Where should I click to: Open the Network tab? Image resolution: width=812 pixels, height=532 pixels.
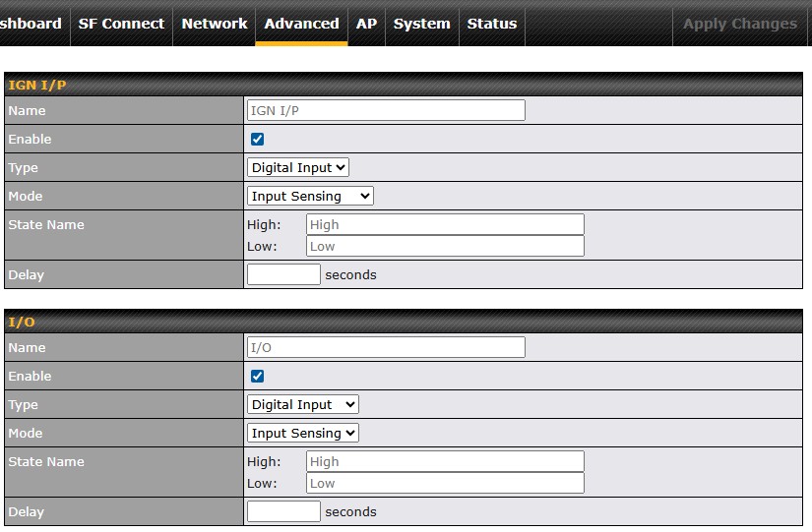[215, 24]
